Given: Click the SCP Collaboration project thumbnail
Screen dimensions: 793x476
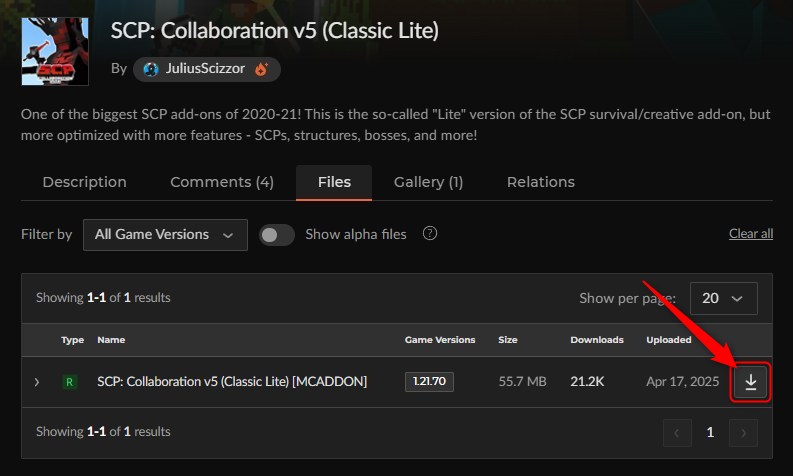Looking at the screenshot, I should tap(55, 52).
